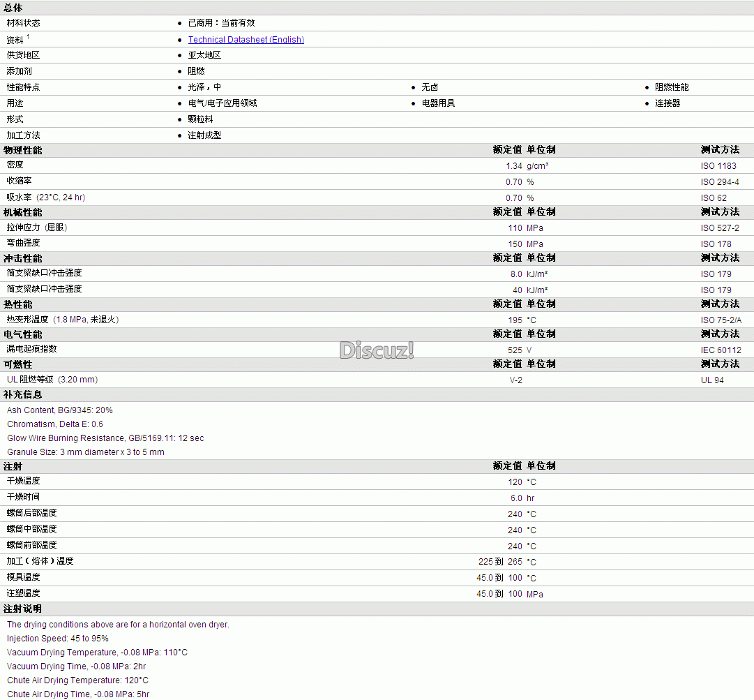Click the UL 阻燃等级 (3.20 mm) label
Viewport: 754px width, 700px height.
52,380
